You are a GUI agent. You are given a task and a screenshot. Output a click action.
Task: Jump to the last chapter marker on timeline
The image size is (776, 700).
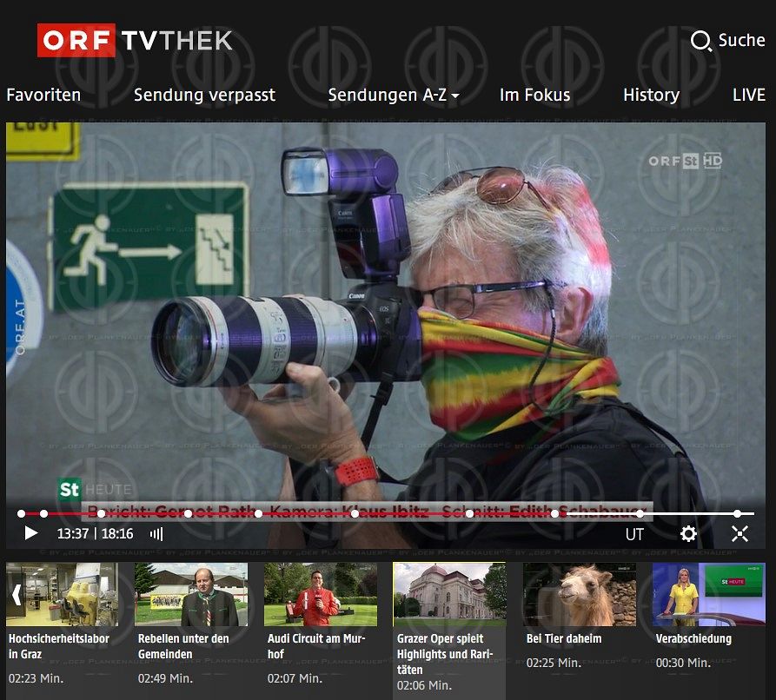coord(737,513)
